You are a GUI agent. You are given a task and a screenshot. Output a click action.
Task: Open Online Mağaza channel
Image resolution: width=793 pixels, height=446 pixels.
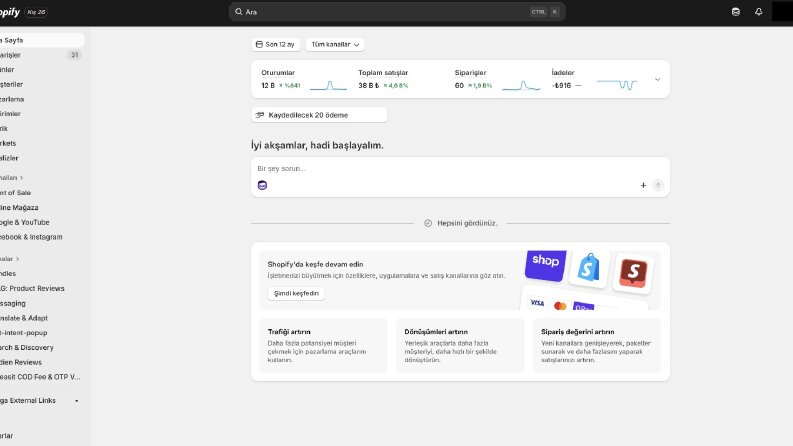tap(40, 207)
